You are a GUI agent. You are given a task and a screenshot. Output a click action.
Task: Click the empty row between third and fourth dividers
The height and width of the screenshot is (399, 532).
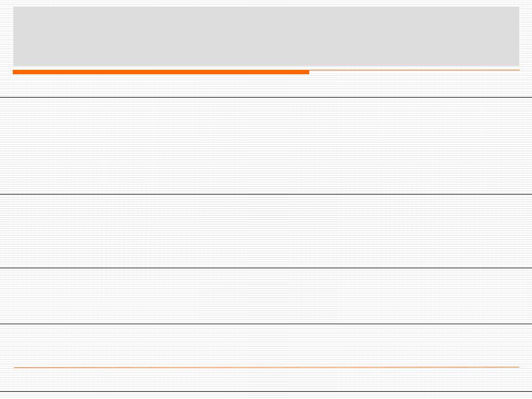(266, 296)
